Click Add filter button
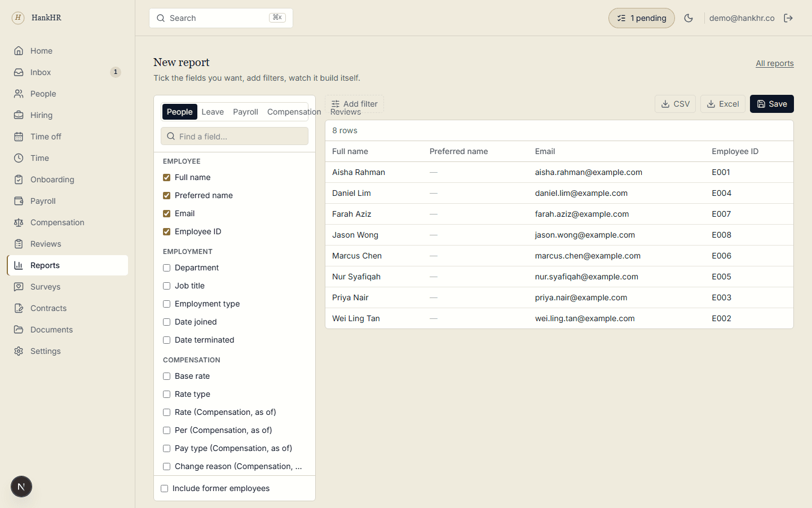Screen dimensions: 812x508 (354, 104)
